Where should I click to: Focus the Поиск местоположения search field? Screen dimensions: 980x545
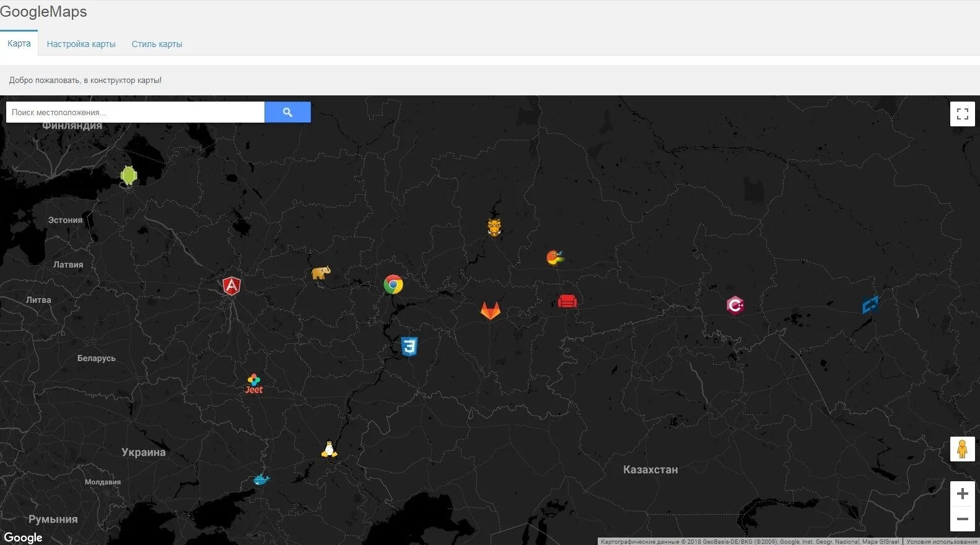135,112
